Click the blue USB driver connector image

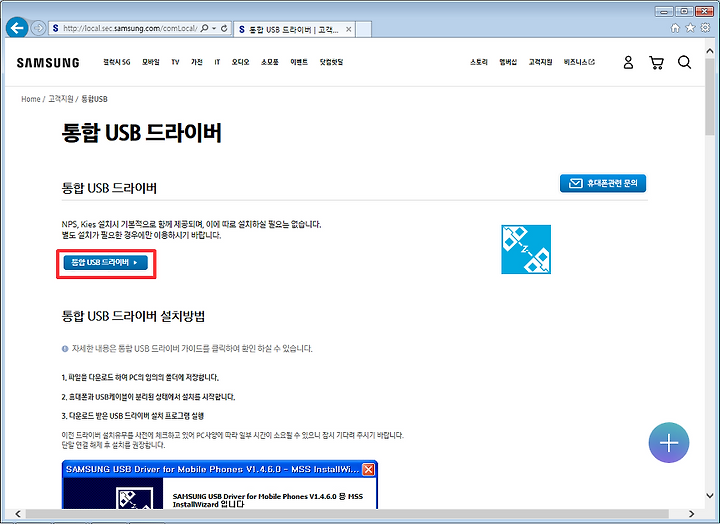[x=526, y=249]
